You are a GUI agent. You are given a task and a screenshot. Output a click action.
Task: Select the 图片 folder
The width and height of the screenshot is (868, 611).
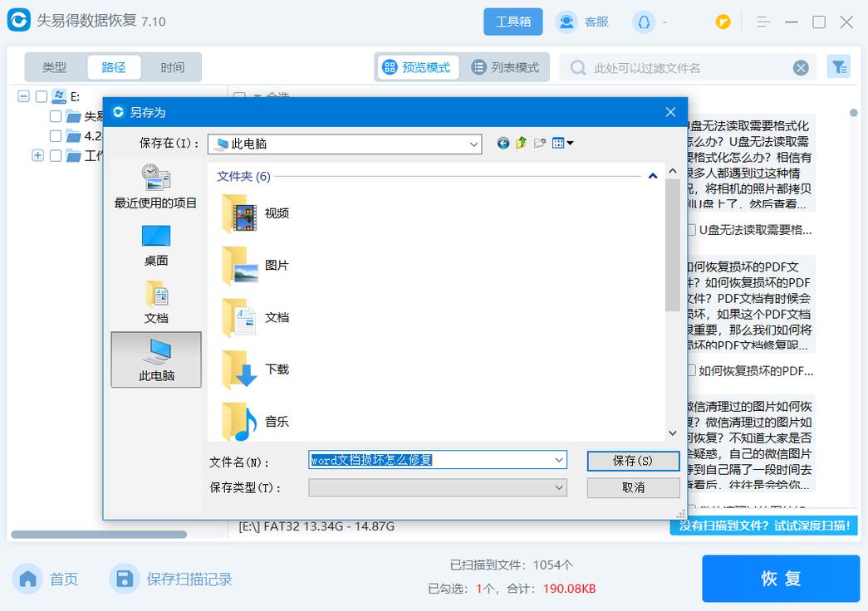pos(255,265)
